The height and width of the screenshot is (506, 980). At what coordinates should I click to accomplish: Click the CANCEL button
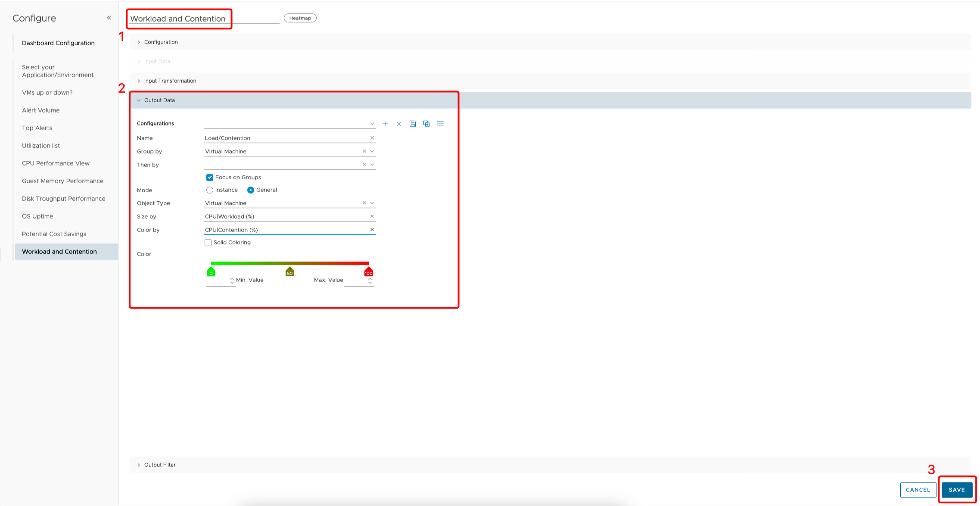pos(918,490)
